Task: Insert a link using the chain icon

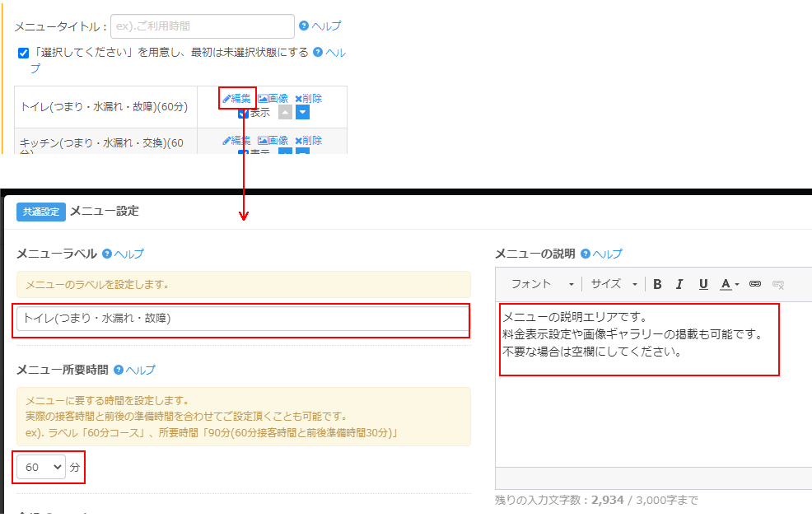Action: (x=754, y=284)
